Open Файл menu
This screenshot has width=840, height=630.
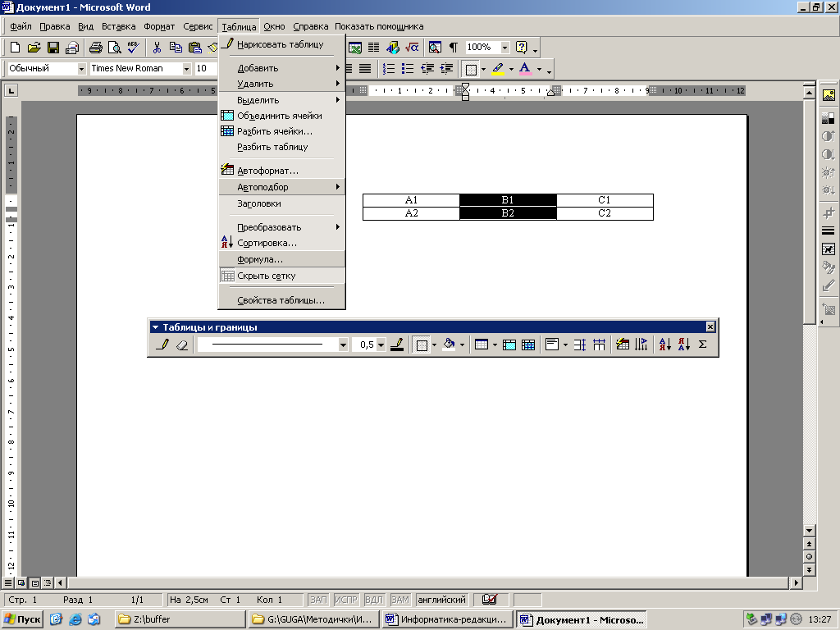click(x=21, y=26)
